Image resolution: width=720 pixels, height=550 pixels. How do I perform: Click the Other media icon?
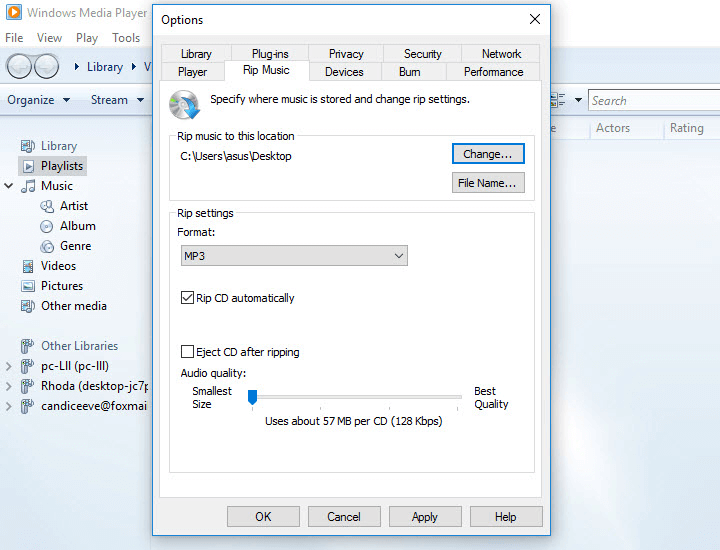click(x=28, y=306)
